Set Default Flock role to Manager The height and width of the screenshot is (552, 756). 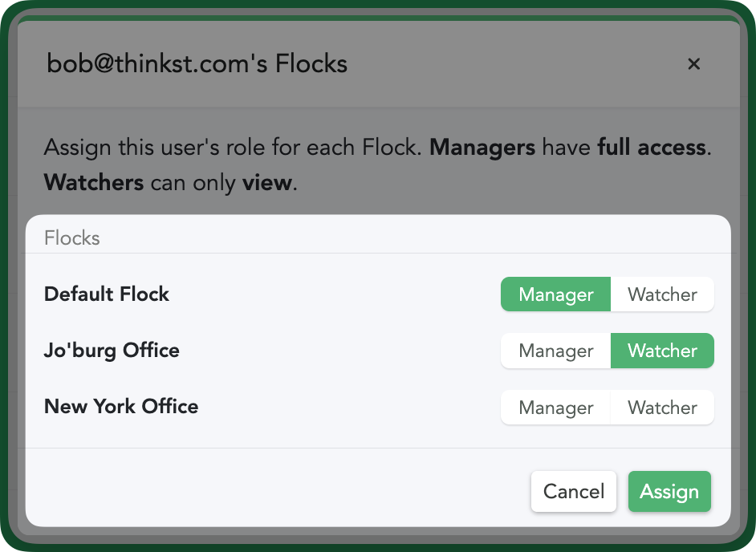click(x=555, y=294)
